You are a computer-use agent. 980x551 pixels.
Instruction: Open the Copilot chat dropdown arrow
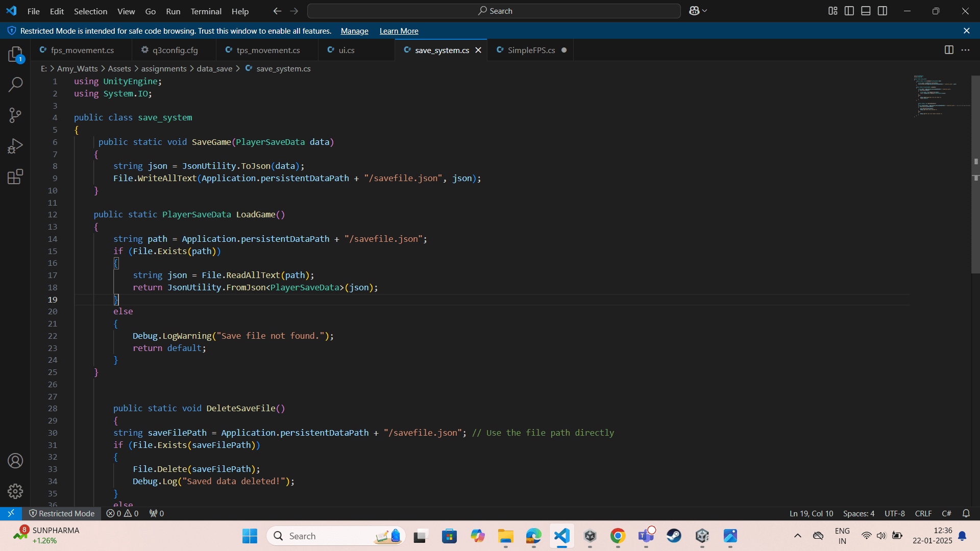click(x=705, y=11)
